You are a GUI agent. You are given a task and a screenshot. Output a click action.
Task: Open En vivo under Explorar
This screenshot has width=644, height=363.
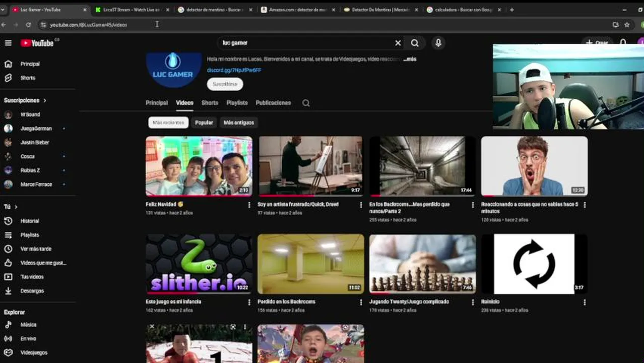[x=28, y=339]
